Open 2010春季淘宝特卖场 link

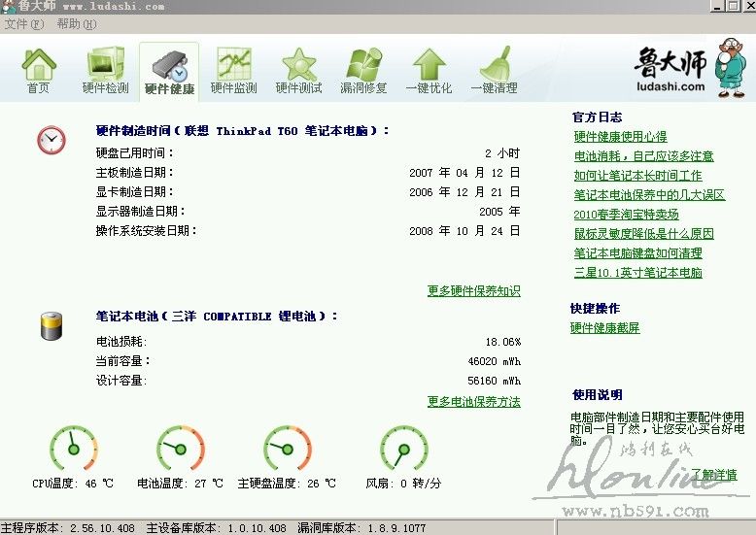pos(627,214)
